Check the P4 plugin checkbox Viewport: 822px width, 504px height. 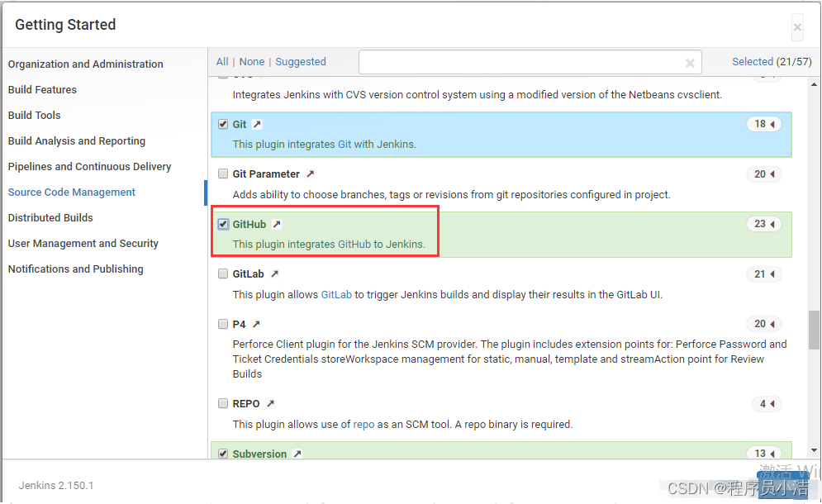(x=223, y=324)
